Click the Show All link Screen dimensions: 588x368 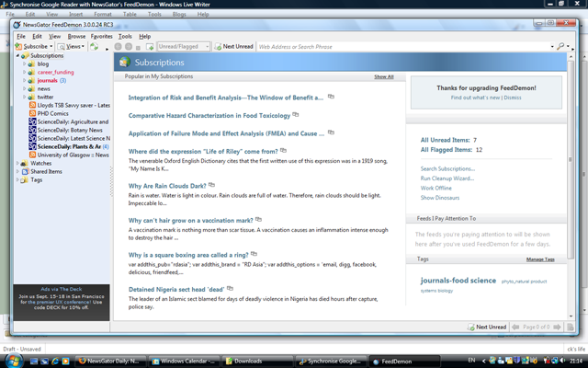click(384, 76)
